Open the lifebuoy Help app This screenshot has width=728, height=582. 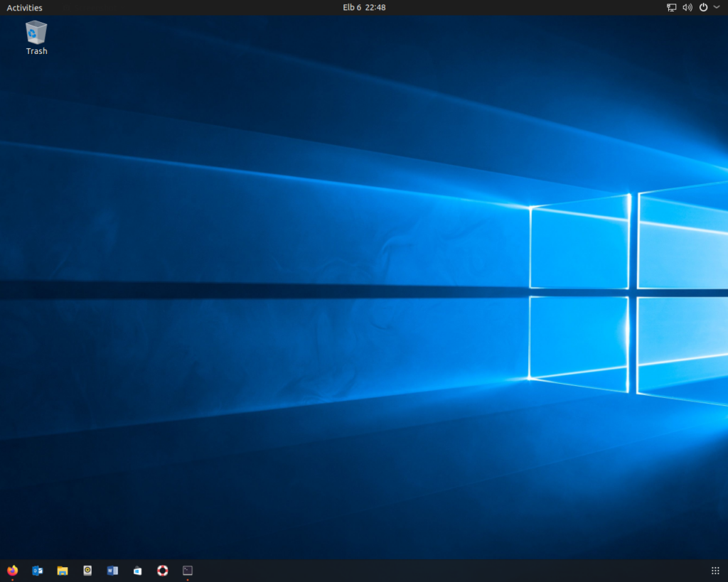(x=163, y=571)
